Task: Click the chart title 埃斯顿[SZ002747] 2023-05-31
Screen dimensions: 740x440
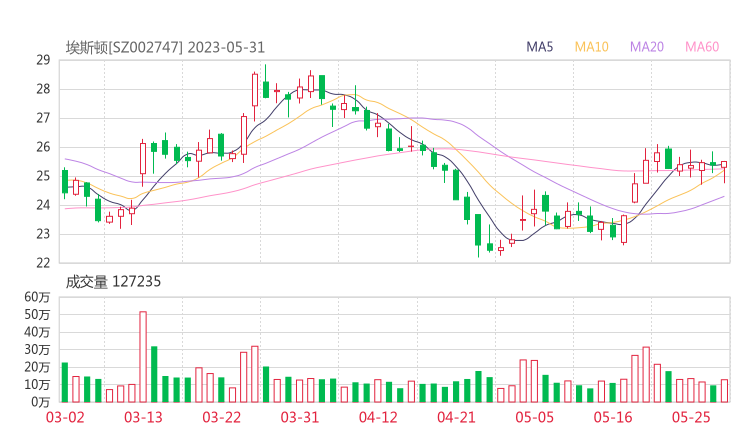Action: (165, 48)
